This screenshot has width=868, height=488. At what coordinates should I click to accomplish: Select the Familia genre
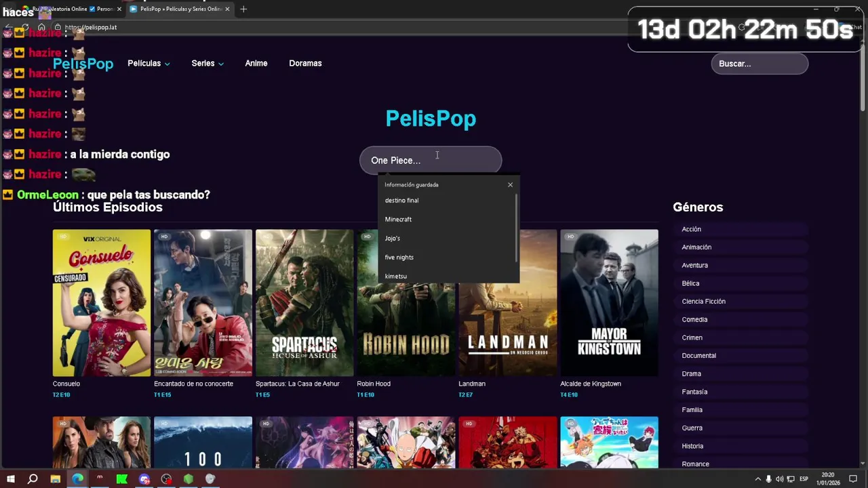[x=741, y=410]
